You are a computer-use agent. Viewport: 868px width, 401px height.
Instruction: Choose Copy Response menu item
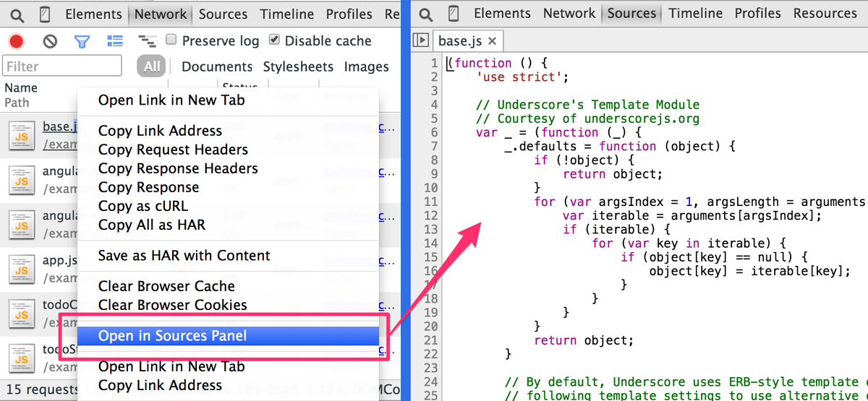tap(228, 187)
